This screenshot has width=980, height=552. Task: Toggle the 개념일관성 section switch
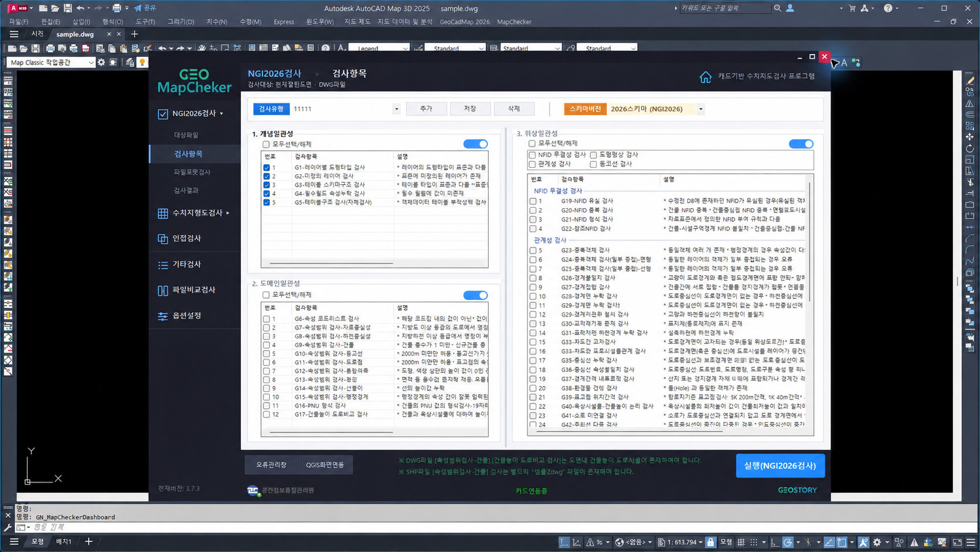(x=475, y=144)
